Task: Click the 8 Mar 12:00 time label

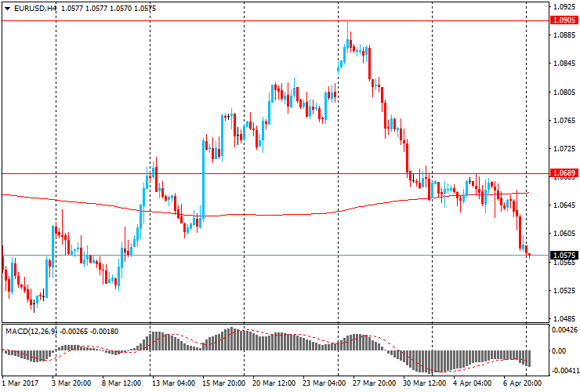Action: 121,383
